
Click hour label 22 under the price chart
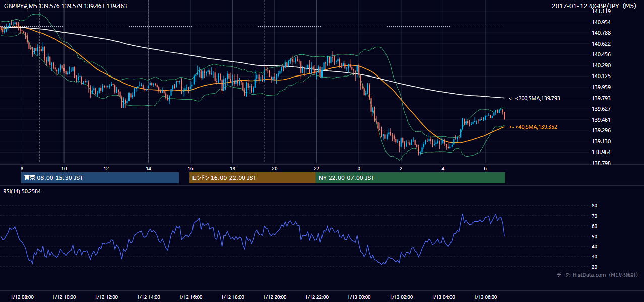coord(316,168)
